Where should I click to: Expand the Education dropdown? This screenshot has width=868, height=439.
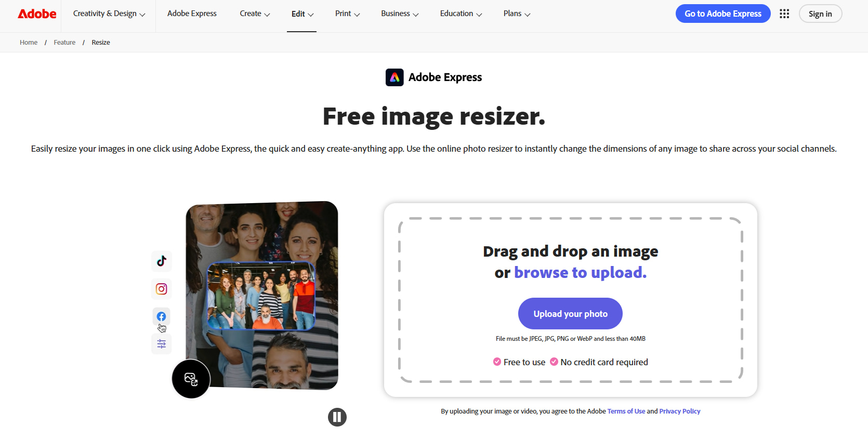click(x=461, y=14)
